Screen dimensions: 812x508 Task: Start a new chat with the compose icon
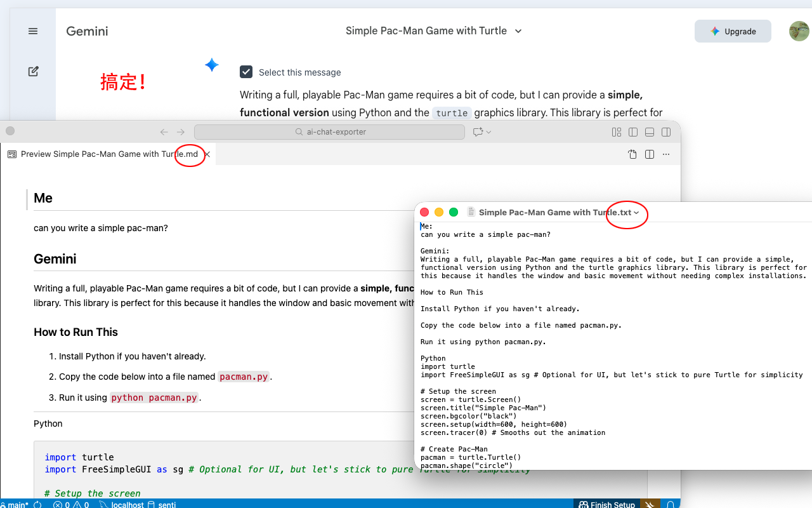tap(33, 72)
